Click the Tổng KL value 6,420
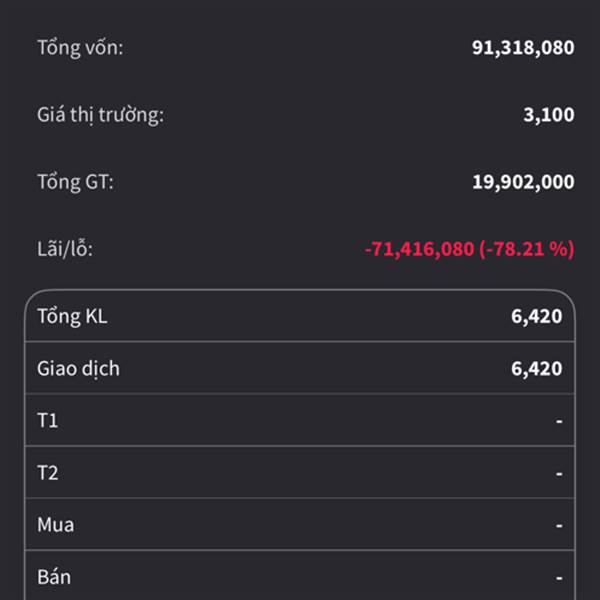 click(x=536, y=317)
